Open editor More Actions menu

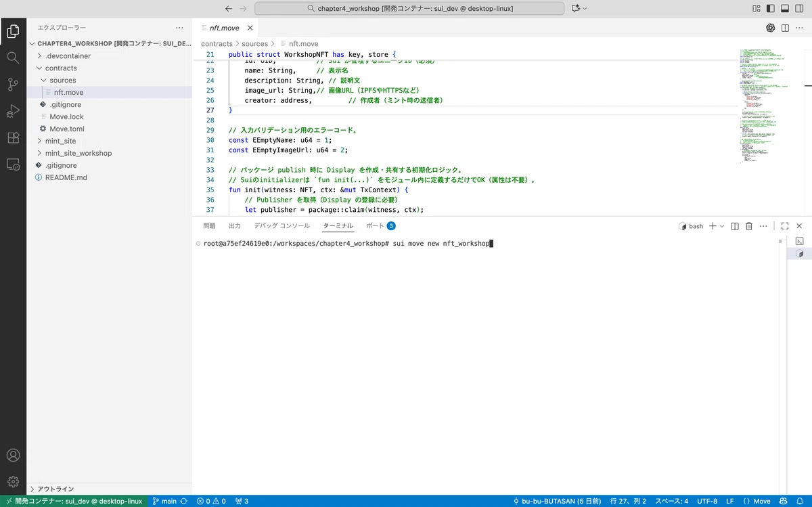point(799,28)
